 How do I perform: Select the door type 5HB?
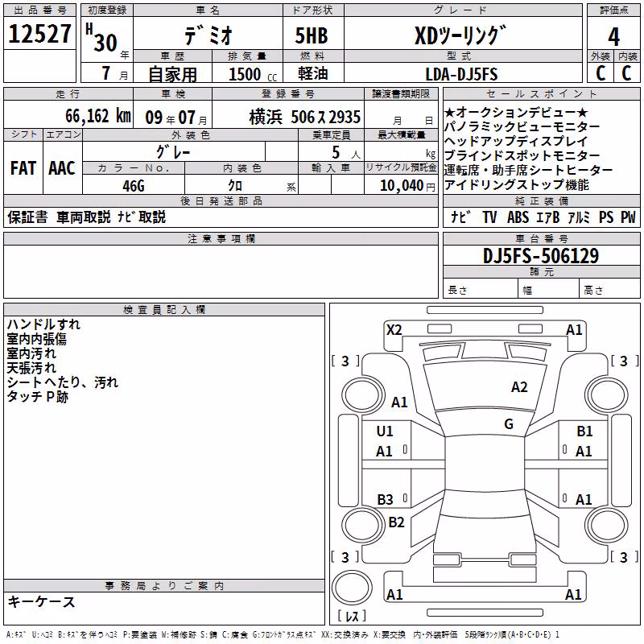click(x=312, y=35)
